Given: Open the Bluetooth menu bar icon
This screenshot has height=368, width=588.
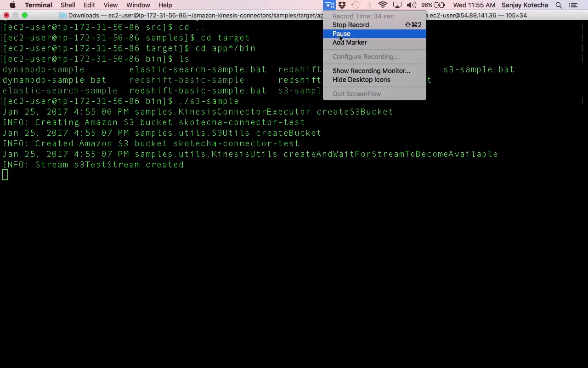Looking at the screenshot, I should pyautogui.click(x=369, y=5).
